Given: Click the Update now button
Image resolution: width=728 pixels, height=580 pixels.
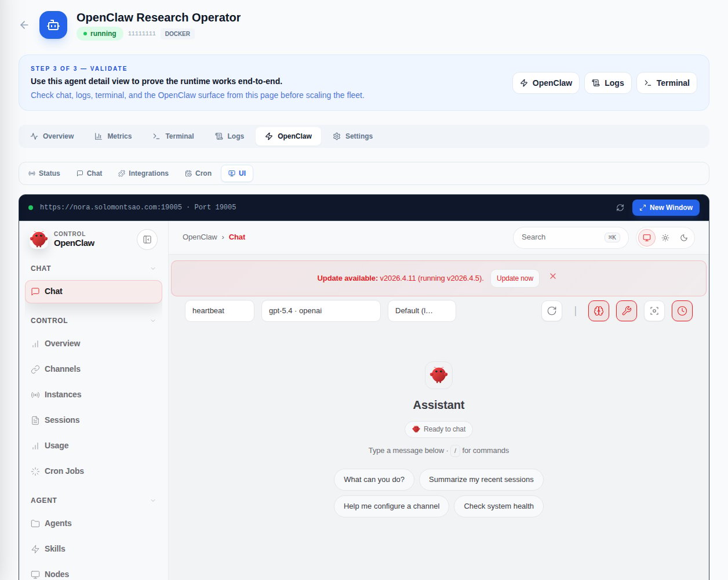Looking at the screenshot, I should click(515, 278).
